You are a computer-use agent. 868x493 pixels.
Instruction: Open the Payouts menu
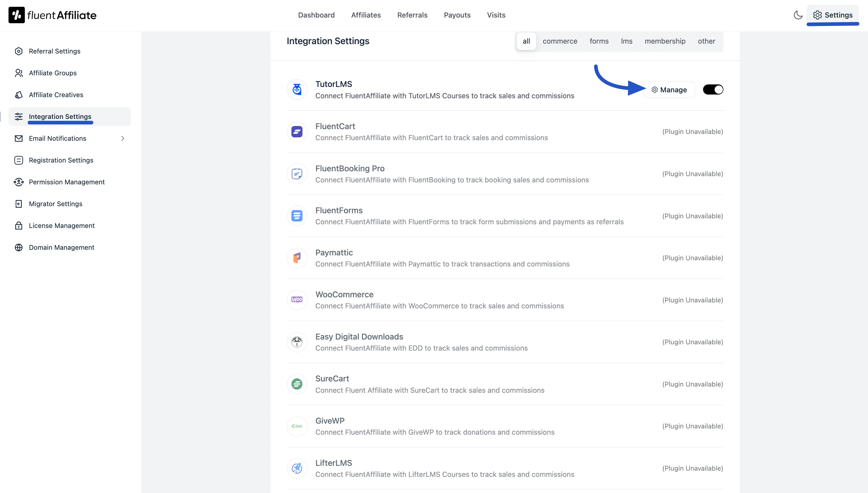click(x=457, y=15)
